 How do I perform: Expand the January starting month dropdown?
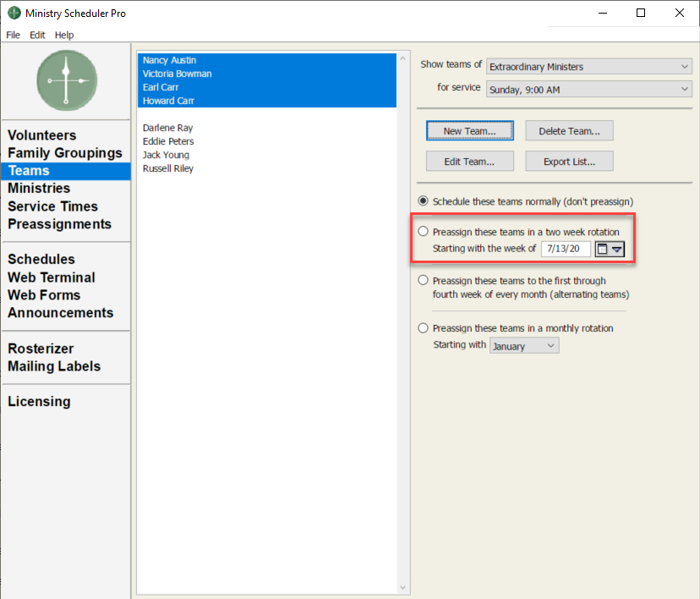click(x=524, y=345)
